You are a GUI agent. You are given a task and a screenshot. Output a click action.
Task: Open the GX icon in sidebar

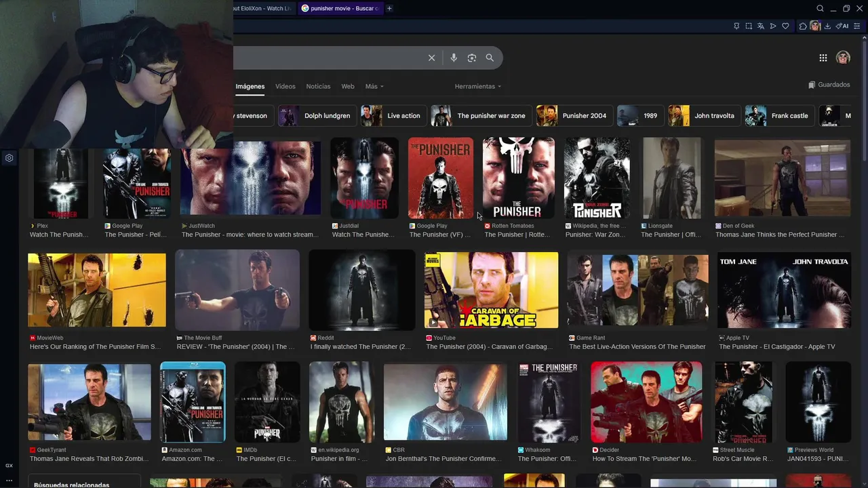pos(9,466)
